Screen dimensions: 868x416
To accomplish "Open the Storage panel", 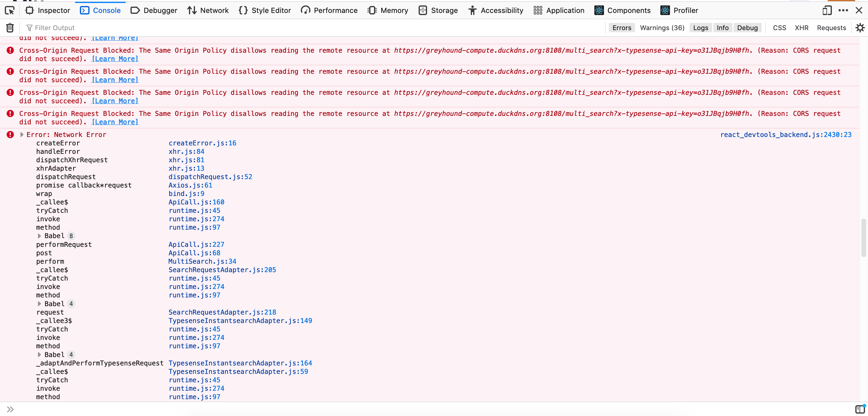I will (x=438, y=11).
